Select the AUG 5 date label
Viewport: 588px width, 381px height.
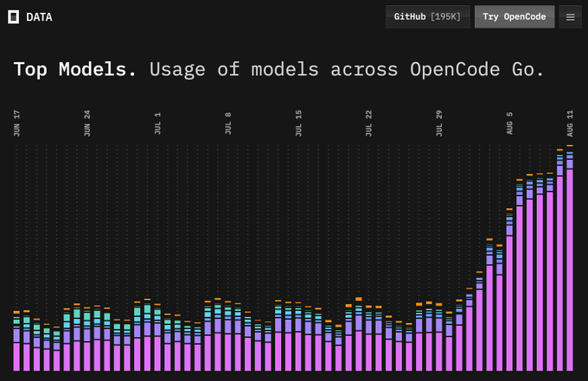pos(509,124)
